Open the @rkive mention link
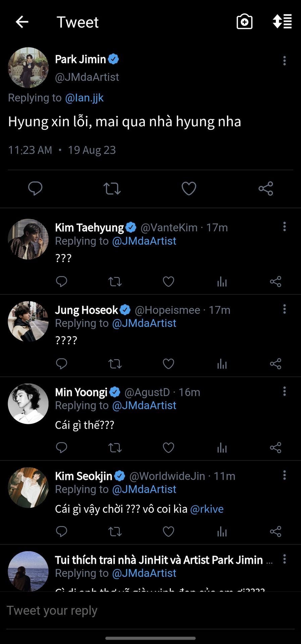Image resolution: width=301 pixels, height=644 pixels. (x=207, y=509)
